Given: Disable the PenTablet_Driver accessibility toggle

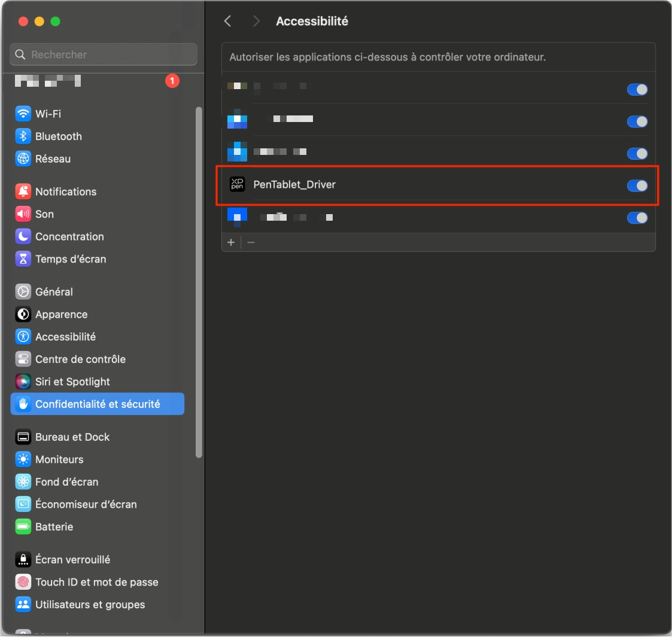Looking at the screenshot, I should (x=637, y=185).
